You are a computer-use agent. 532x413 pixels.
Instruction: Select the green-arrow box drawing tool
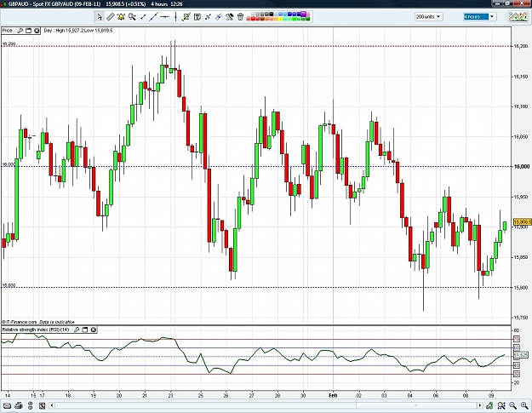coord(186,17)
